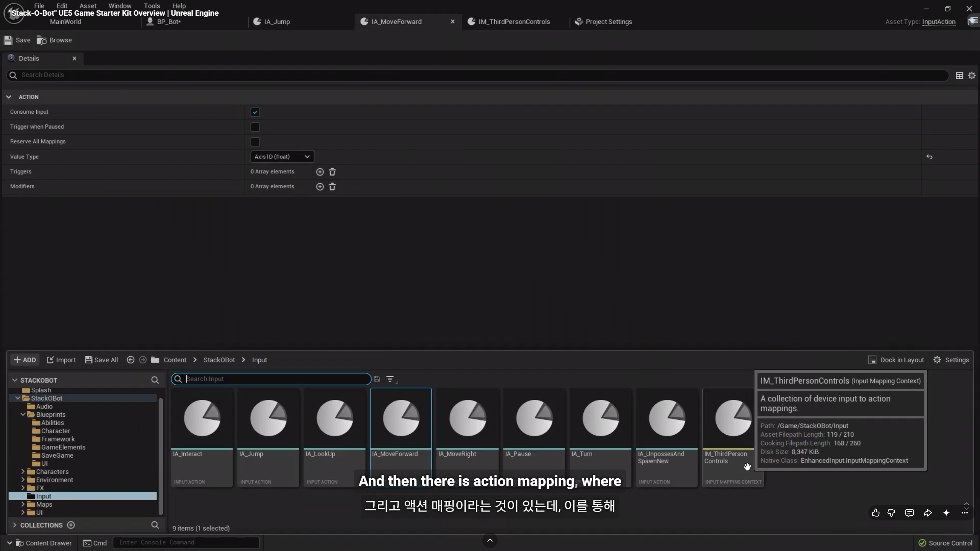Open Value Type Axis1D dropdown

[x=282, y=157]
